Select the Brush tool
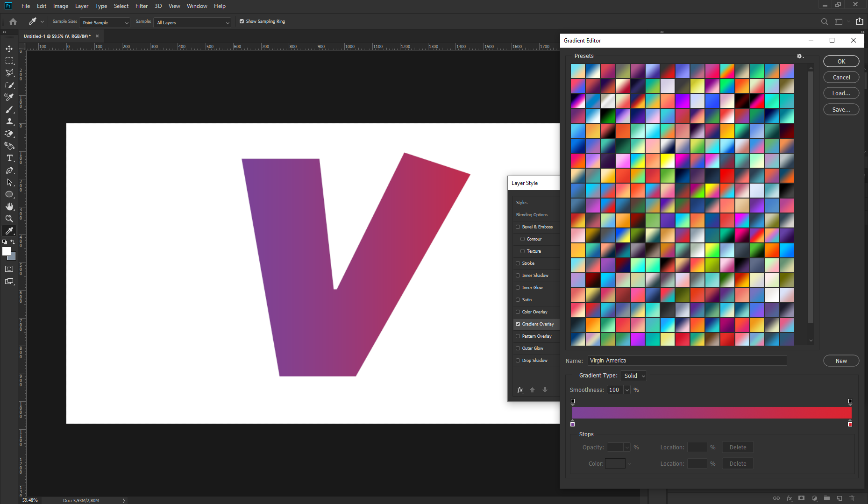The width and height of the screenshot is (868, 504). pyautogui.click(x=9, y=109)
